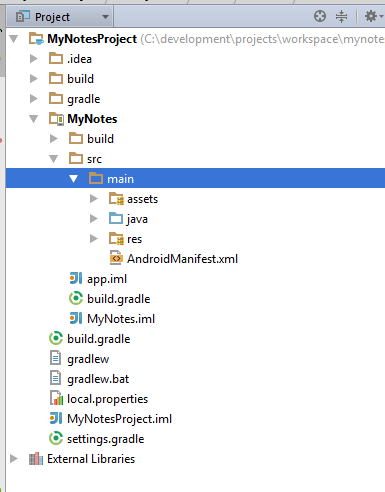The image size is (385, 492).
Task: Select the app.iml file name
Action: click(x=107, y=279)
